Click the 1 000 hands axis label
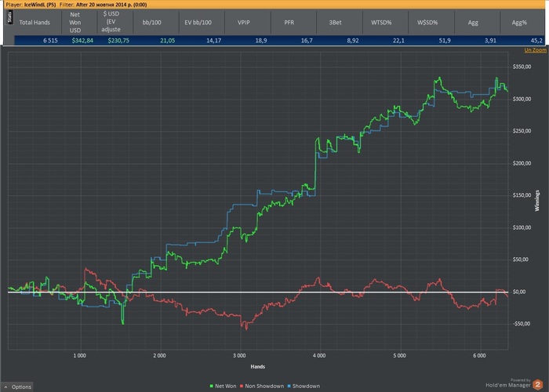Screen dimensions: 549x392 (x=79, y=356)
